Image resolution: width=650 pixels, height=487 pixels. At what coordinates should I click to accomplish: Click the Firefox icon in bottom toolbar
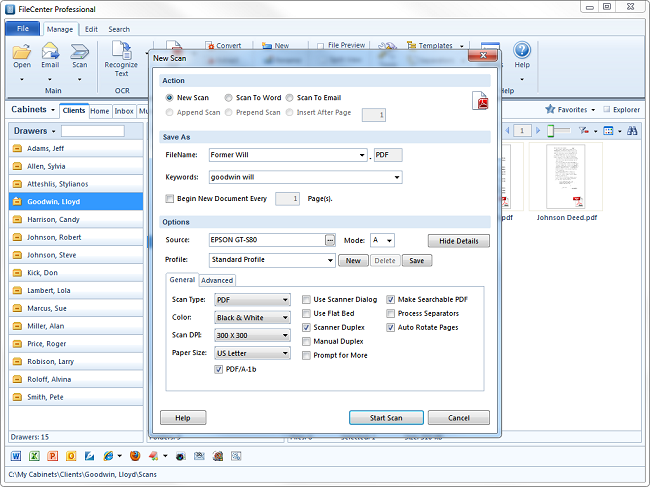pos(135,456)
